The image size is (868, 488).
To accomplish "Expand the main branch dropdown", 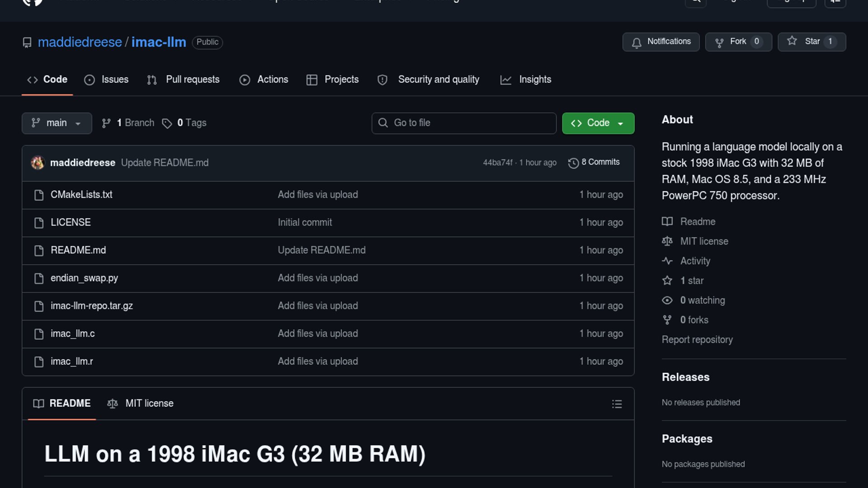I will 57,123.
